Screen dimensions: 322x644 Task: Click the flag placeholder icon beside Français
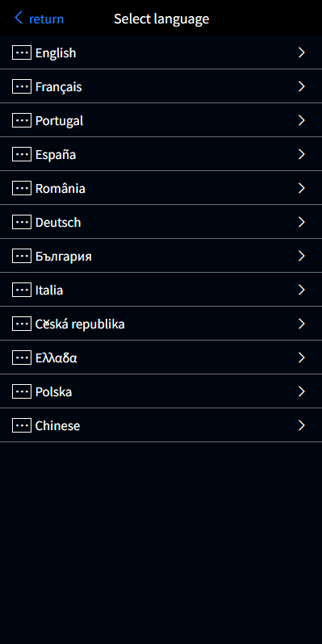pos(22,86)
